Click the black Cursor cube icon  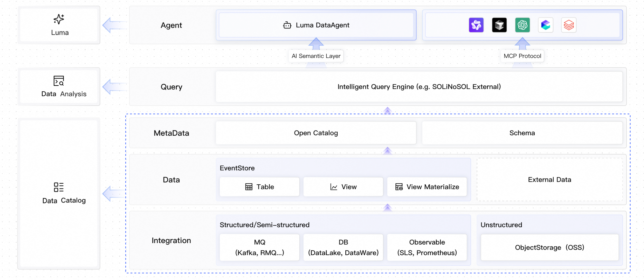pyautogui.click(x=499, y=25)
